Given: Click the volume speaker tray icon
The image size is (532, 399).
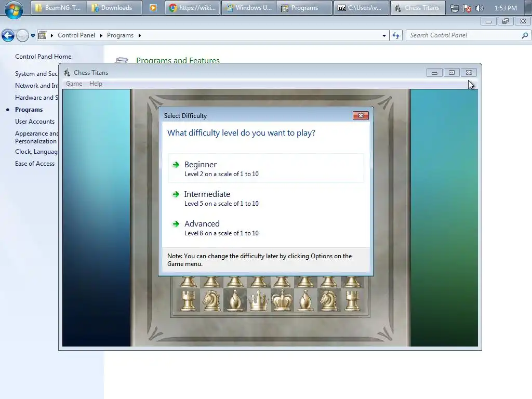Looking at the screenshot, I should pos(480,8).
